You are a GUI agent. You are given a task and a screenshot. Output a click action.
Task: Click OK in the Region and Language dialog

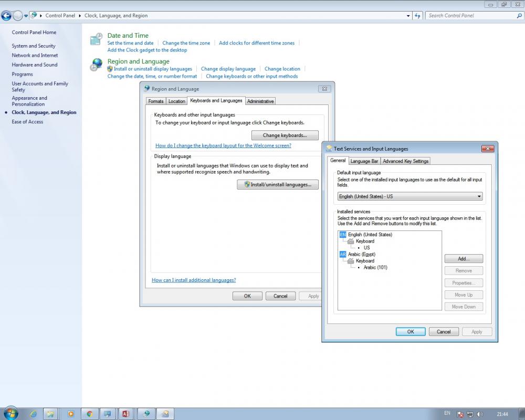point(247,296)
